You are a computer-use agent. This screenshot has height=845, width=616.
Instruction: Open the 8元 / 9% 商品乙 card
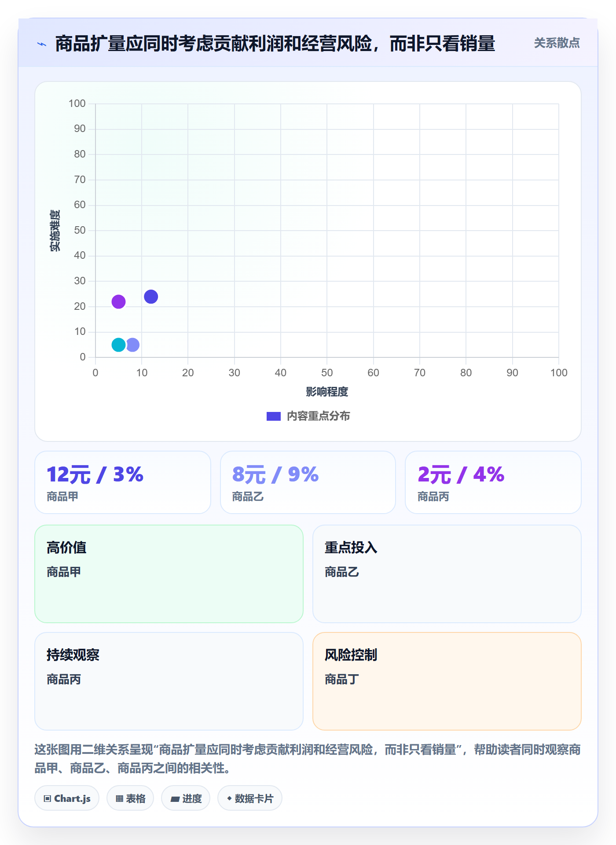(x=308, y=482)
